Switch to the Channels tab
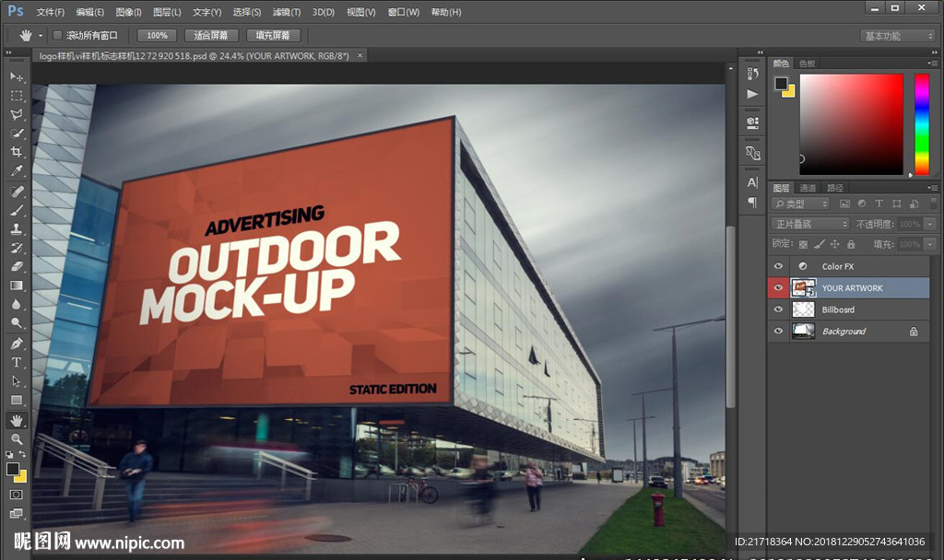Viewport: 944px width, 560px height. coord(808,188)
